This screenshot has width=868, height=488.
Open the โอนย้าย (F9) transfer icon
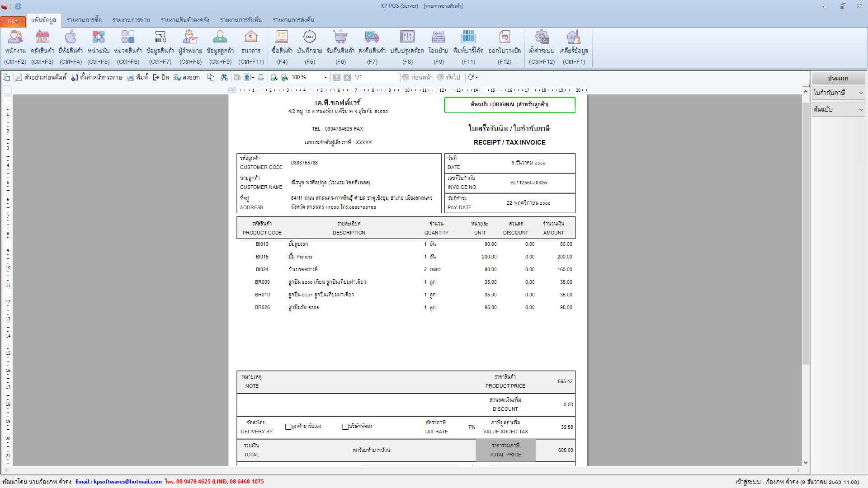439,47
